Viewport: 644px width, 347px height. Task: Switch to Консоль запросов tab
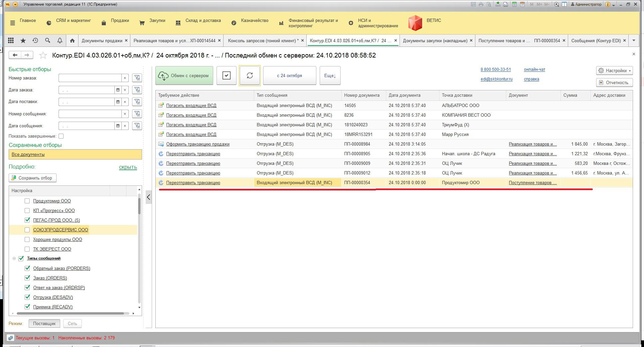[263, 41]
